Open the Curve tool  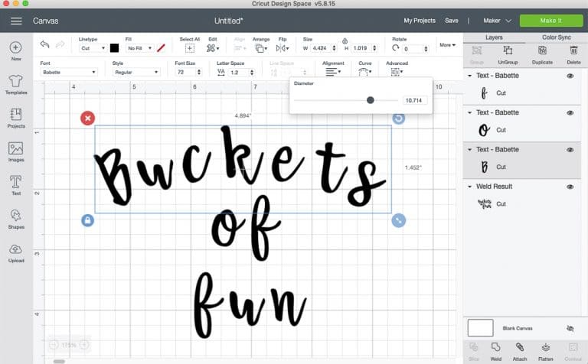(x=364, y=72)
